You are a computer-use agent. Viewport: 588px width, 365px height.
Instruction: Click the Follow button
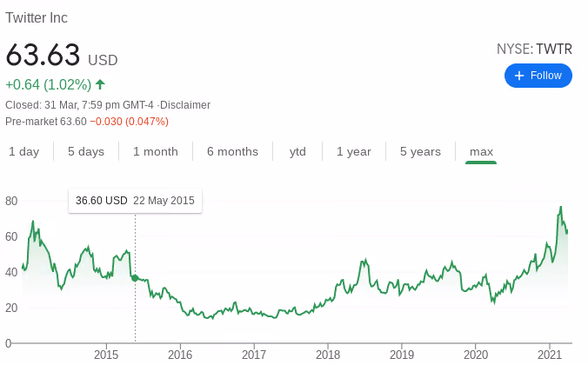pyautogui.click(x=538, y=76)
